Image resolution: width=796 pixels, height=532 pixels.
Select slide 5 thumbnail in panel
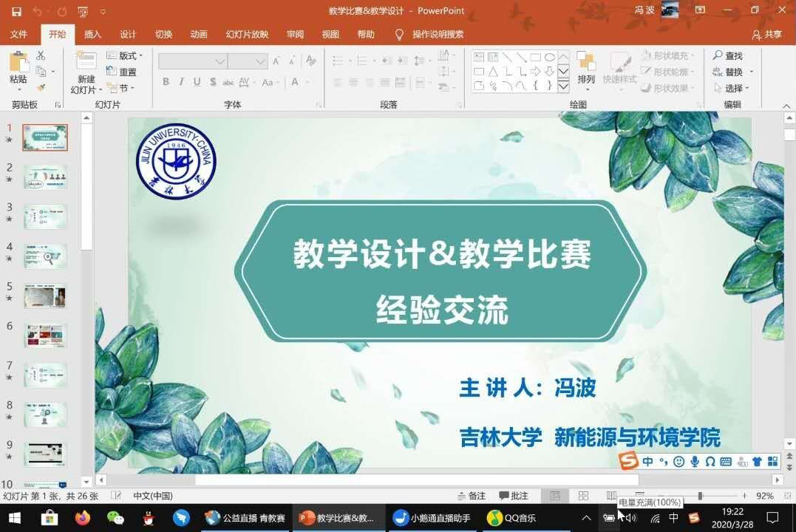45,296
